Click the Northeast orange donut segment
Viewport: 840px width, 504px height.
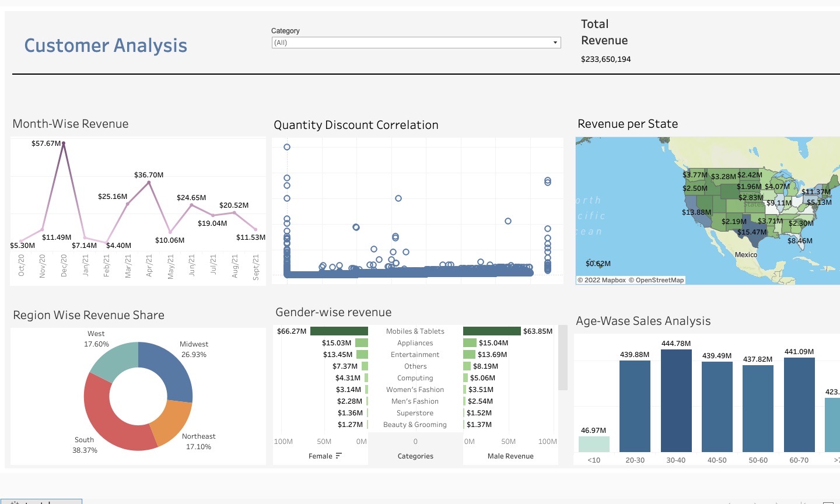[172, 423]
